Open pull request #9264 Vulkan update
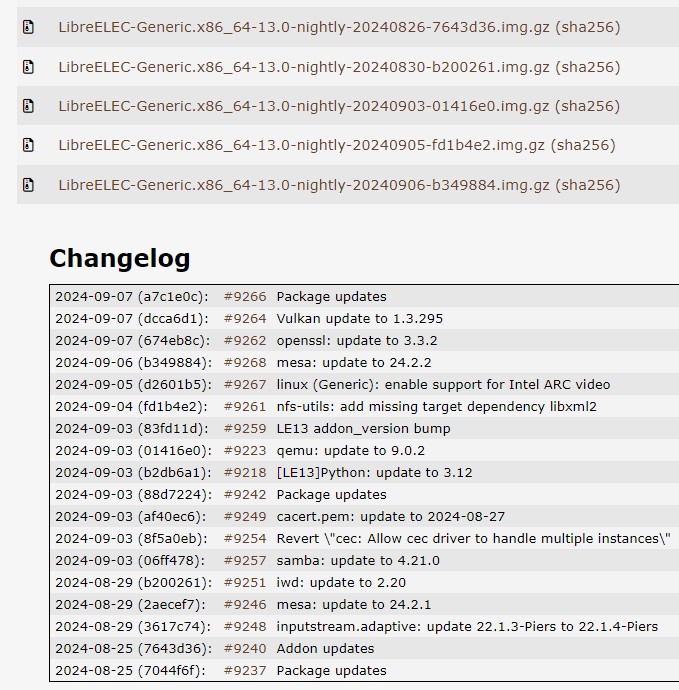Screen dimensions: 679x690 245,319
